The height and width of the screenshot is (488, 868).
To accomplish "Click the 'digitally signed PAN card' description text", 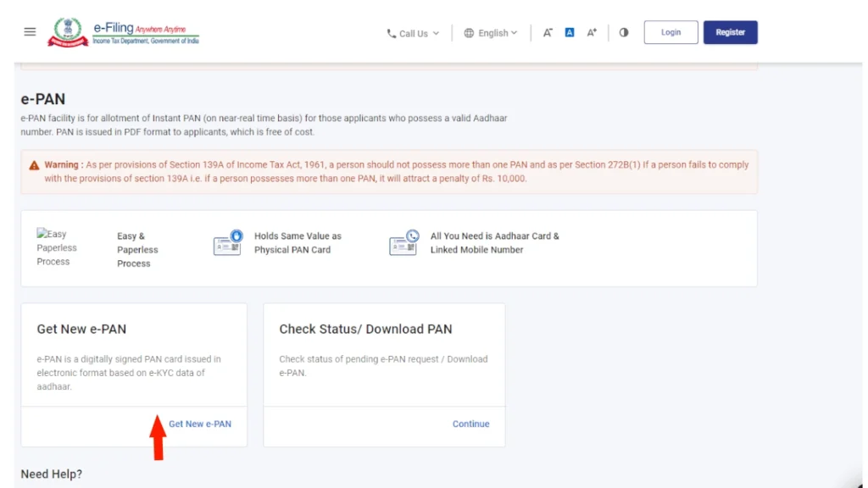I will pos(129,373).
